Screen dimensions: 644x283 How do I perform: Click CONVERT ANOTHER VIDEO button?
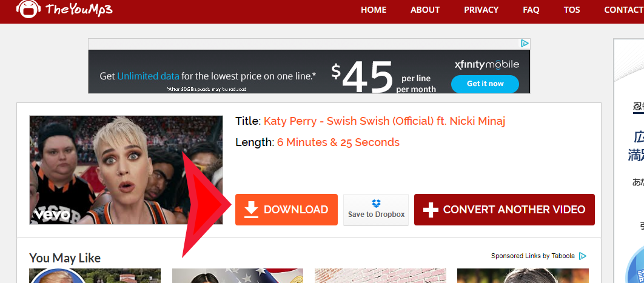click(x=505, y=210)
